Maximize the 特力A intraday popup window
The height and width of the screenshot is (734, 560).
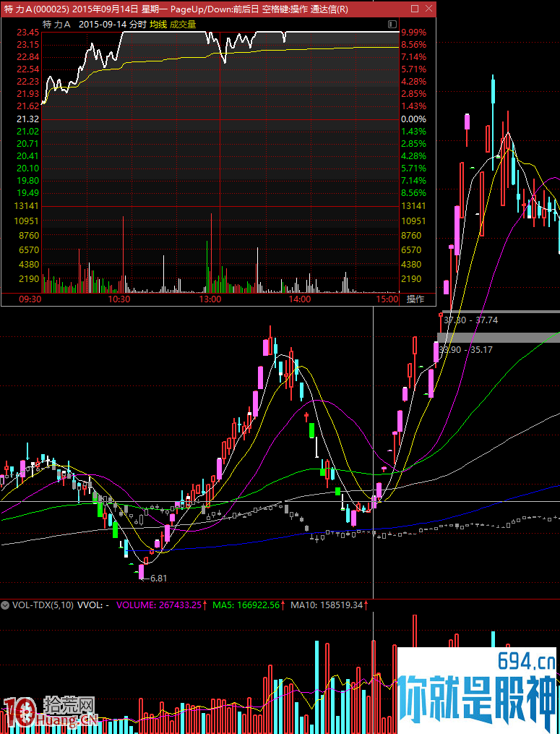415,9
